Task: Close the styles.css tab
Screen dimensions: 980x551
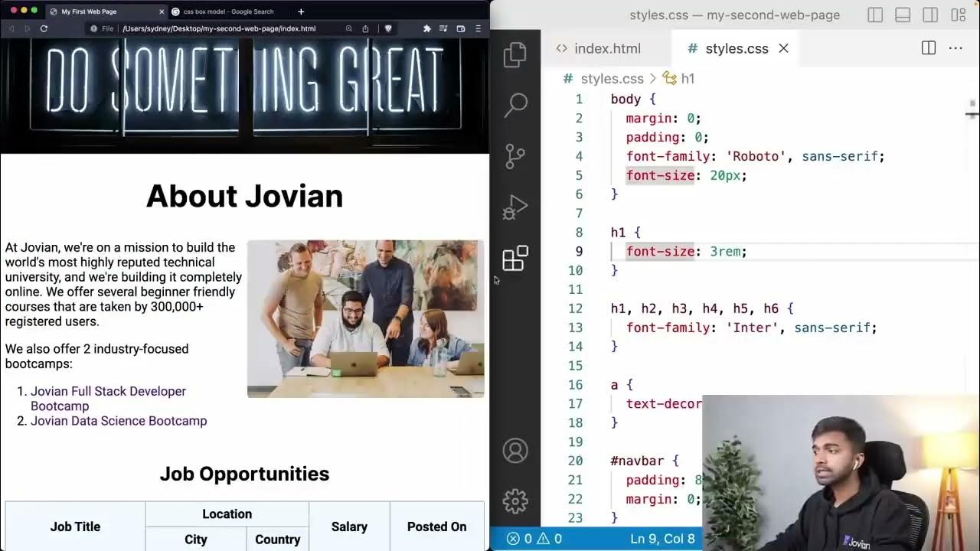Action: click(x=783, y=48)
